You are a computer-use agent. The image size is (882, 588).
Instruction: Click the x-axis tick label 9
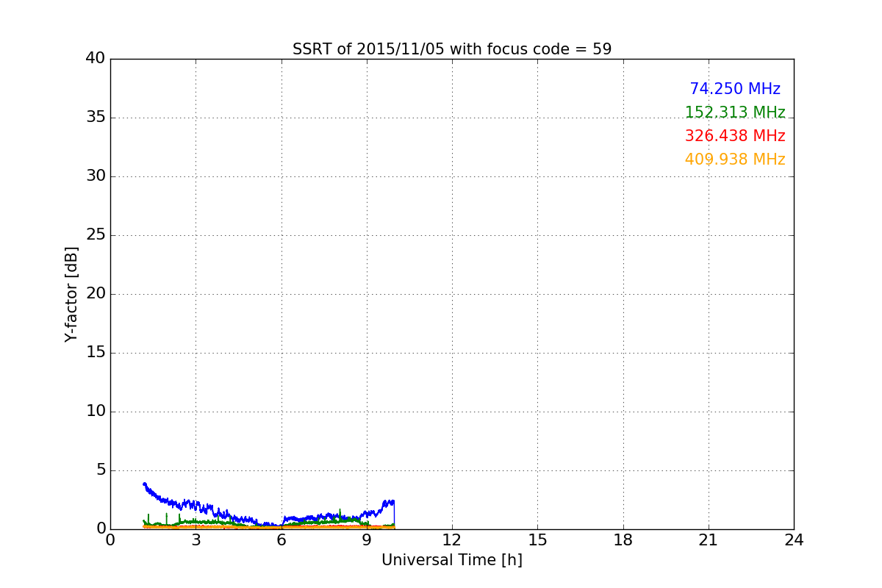[367, 540]
